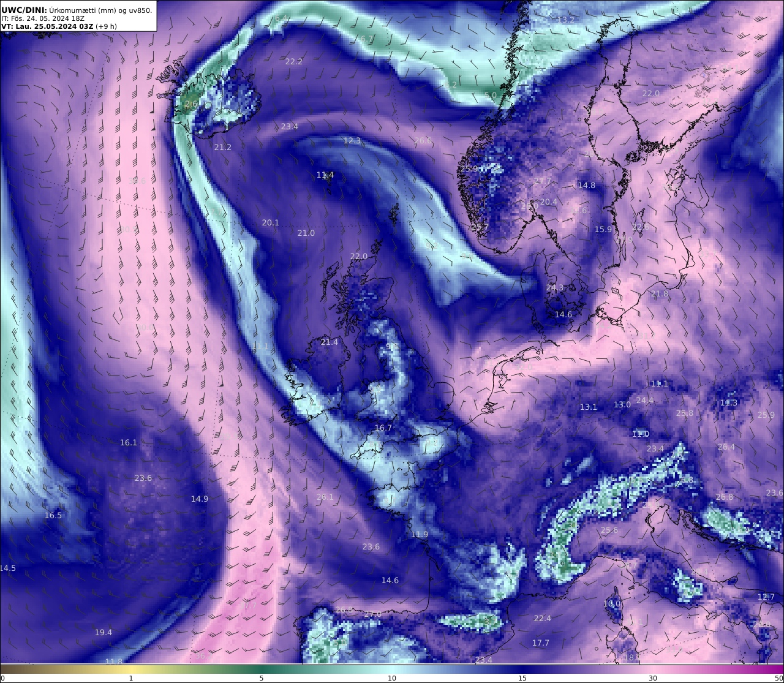Click the 12.7 value label

(x=766, y=597)
